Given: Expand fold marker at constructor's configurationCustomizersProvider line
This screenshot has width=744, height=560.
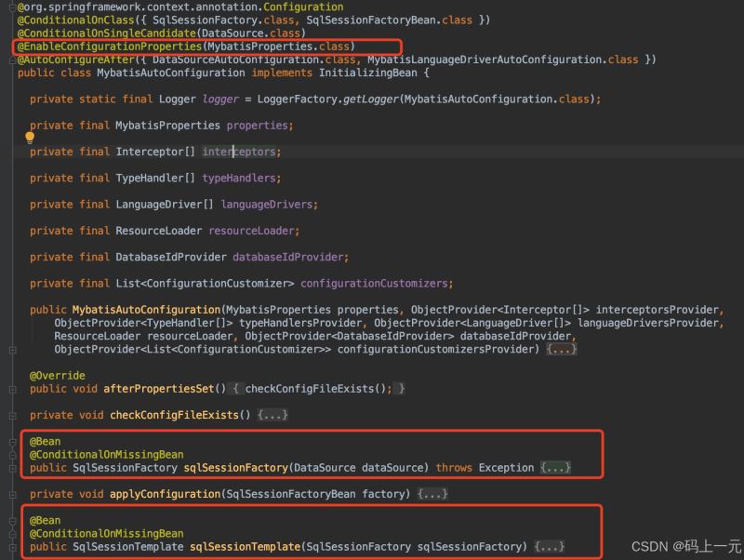Looking at the screenshot, I should (x=13, y=350).
